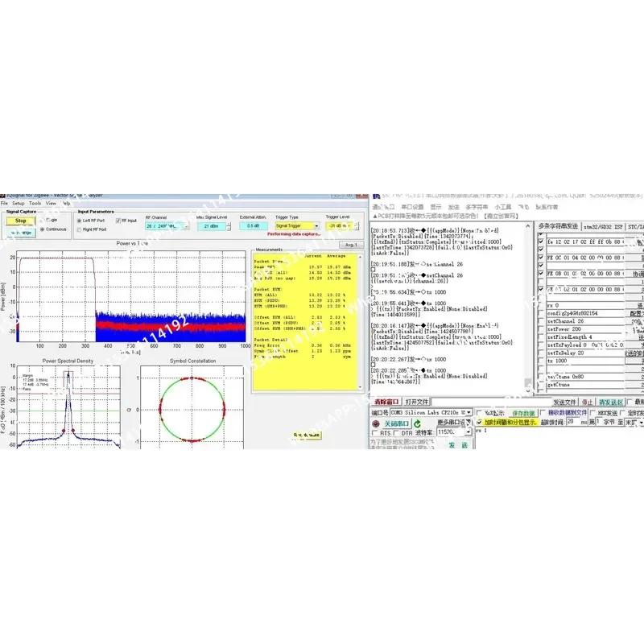
Task: Open the Tools menu in IQsignal
Action: pyautogui.click(x=35, y=204)
